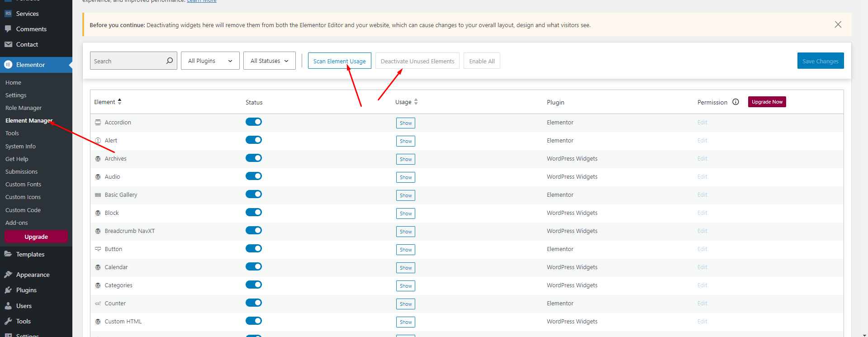Click Scan Element Usage button
868x337 pixels.
[x=340, y=61]
